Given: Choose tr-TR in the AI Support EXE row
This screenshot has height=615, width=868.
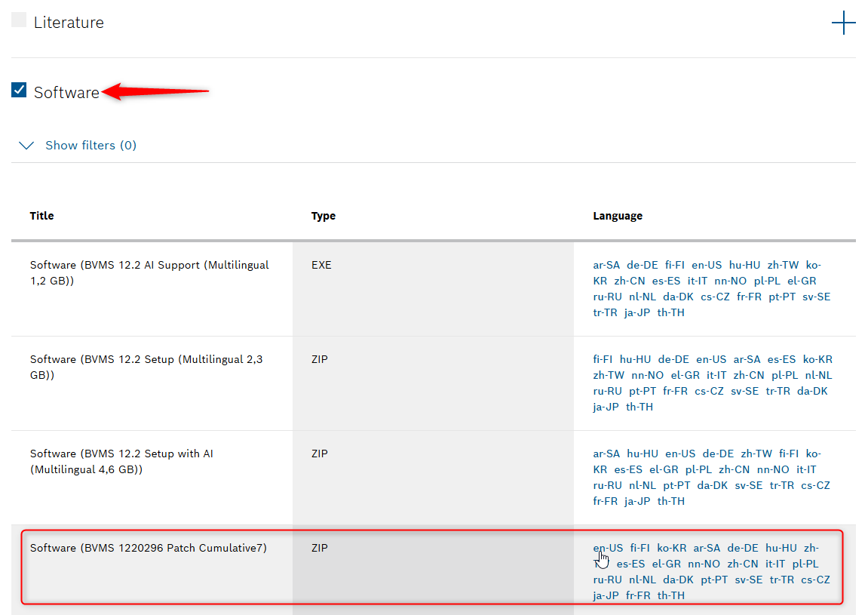Looking at the screenshot, I should [605, 312].
